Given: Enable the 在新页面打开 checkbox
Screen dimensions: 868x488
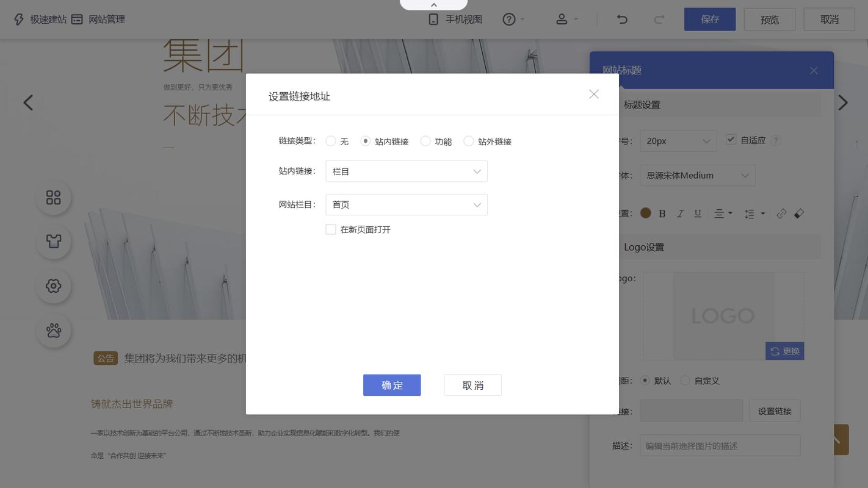Looking at the screenshot, I should click(331, 229).
